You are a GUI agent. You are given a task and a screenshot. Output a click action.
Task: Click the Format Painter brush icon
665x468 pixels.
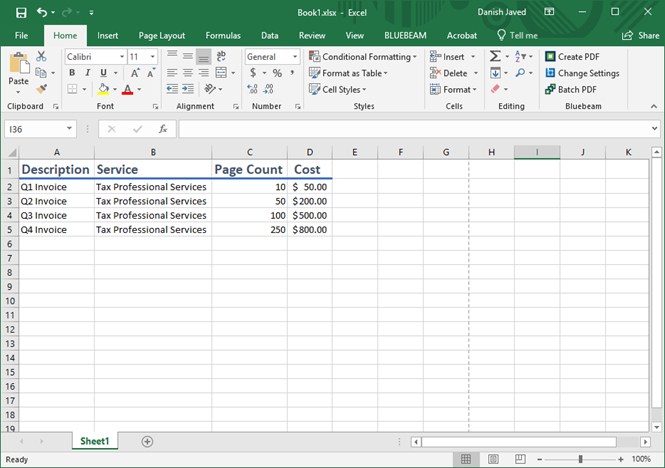(x=42, y=89)
